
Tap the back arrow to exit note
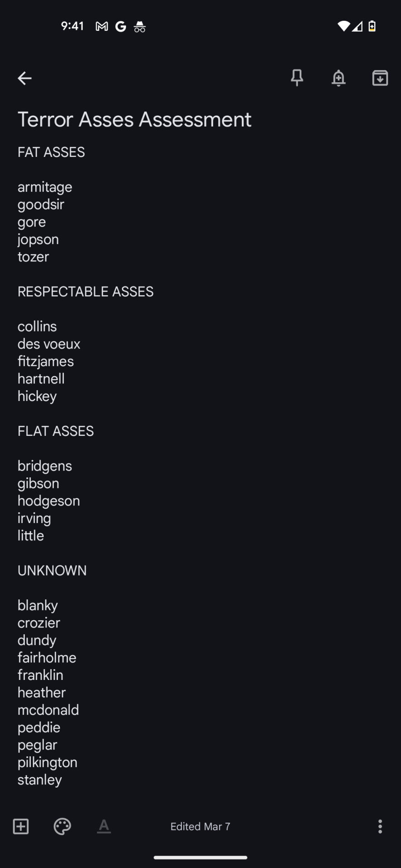24,78
